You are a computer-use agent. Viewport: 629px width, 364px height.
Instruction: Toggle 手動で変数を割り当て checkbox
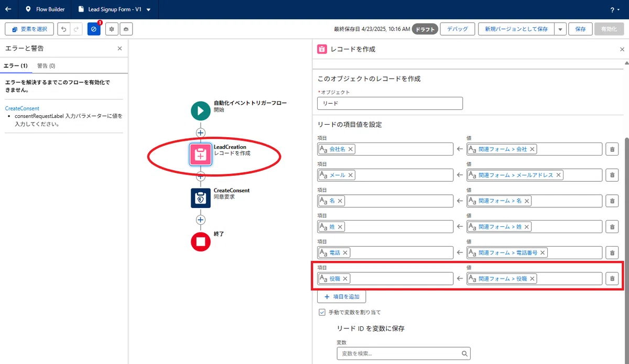pos(322,312)
